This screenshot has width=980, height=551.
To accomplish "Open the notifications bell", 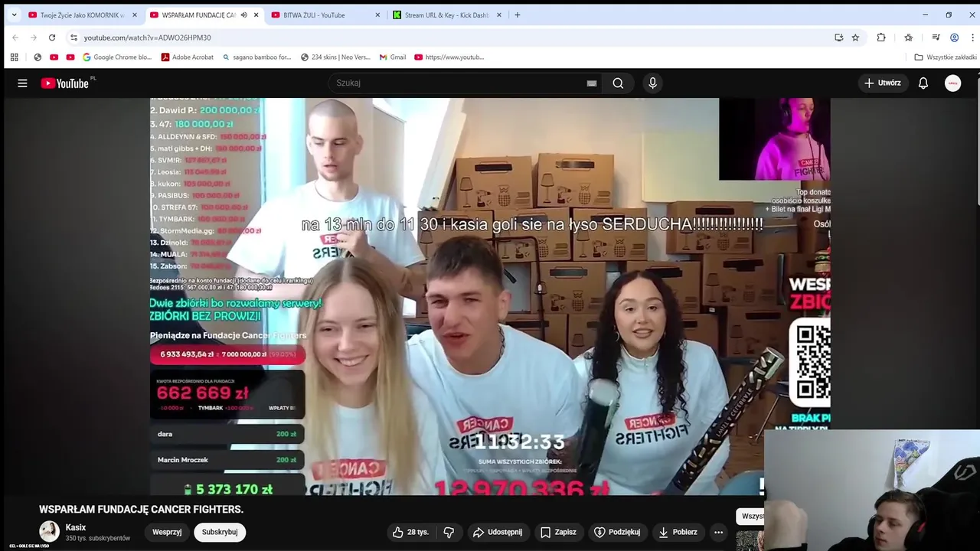I will coord(923,83).
